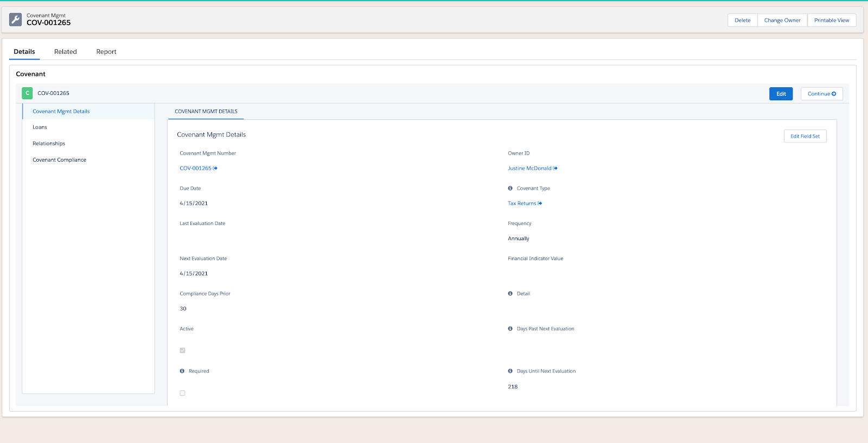Viewport: 868px width, 443px height.
Task: Click the Last Evaluation Date label
Action: pos(202,223)
